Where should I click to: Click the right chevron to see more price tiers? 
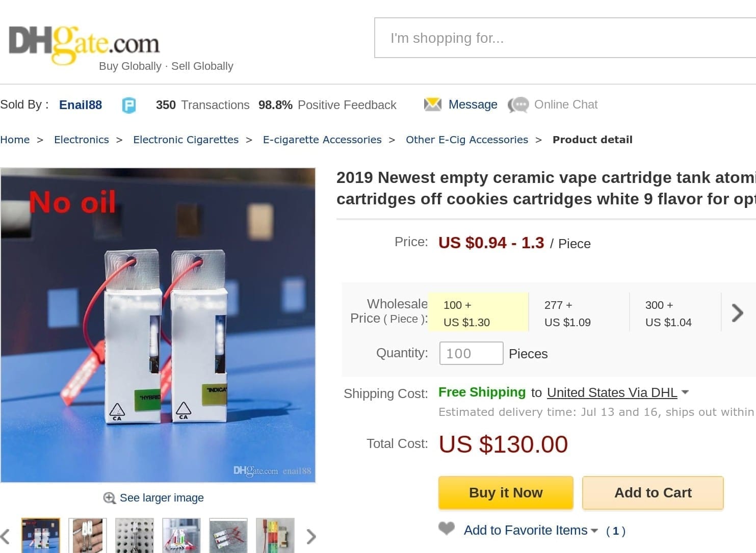point(737,312)
